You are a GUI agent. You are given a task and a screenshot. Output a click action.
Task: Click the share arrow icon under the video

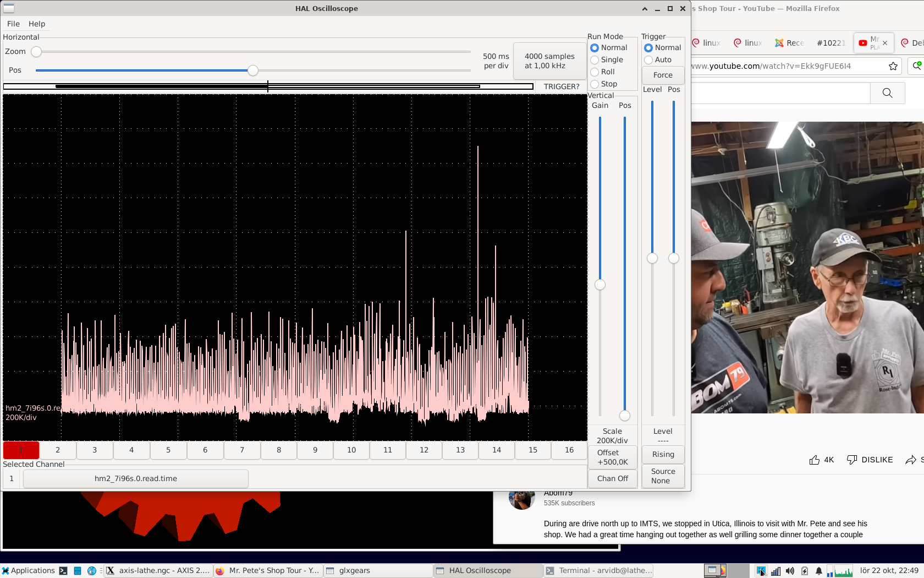[911, 460]
